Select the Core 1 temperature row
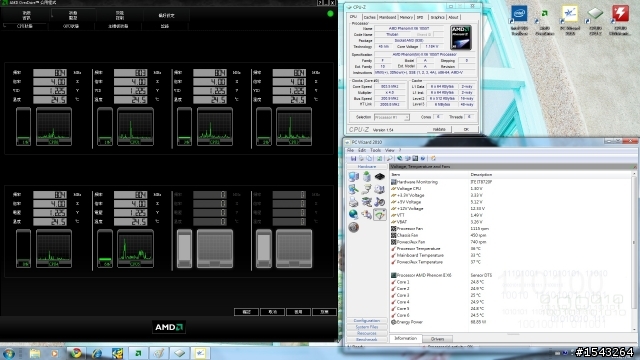The image size is (640, 360). 511,282
